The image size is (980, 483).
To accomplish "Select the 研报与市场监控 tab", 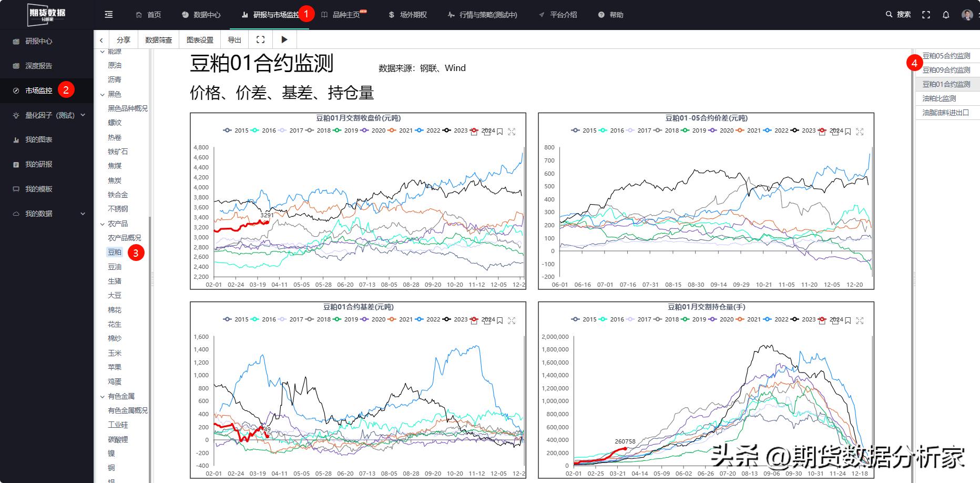I will coord(270,15).
